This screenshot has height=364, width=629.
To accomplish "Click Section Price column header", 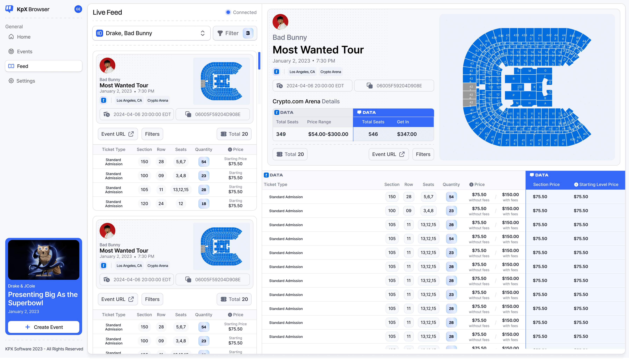I will (x=546, y=185).
